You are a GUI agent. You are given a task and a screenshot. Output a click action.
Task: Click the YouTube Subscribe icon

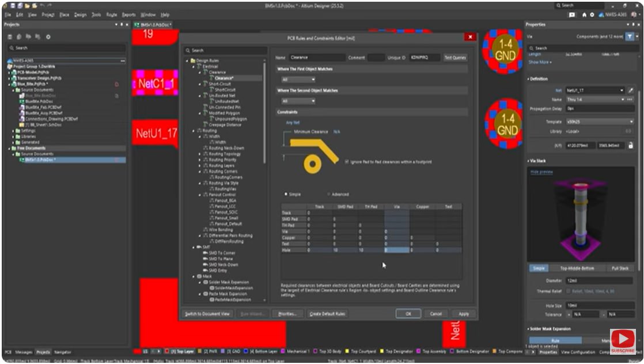(623, 341)
